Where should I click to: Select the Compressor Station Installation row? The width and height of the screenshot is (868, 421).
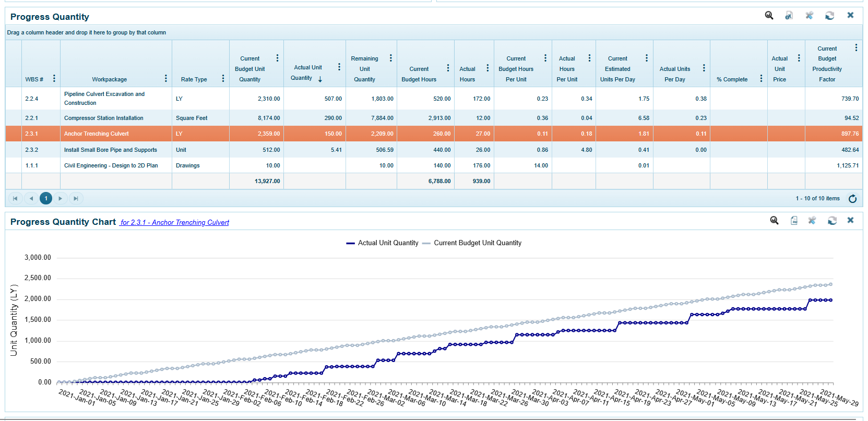pyautogui.click(x=103, y=118)
